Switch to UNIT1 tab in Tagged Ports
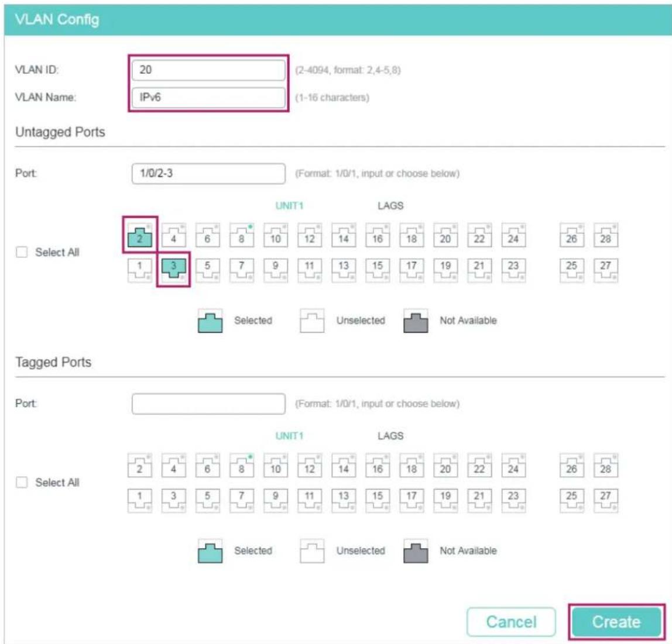The width and height of the screenshot is (672, 644). pyautogui.click(x=289, y=436)
